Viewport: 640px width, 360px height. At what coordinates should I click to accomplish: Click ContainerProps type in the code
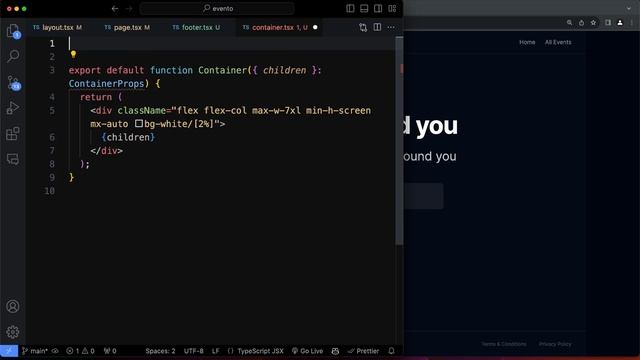106,84
